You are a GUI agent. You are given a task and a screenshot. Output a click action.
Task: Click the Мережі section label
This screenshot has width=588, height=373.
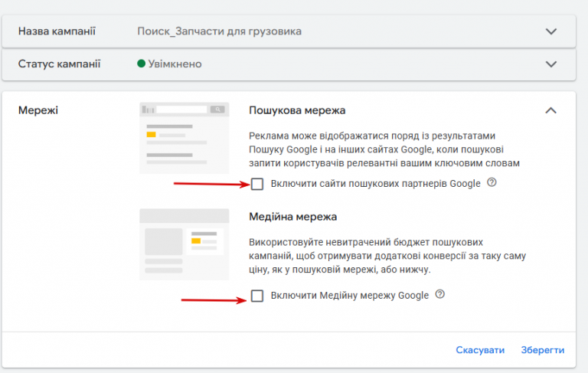38,110
